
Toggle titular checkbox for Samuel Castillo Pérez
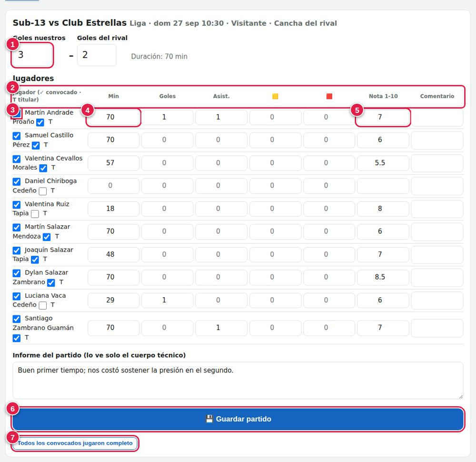click(x=36, y=145)
